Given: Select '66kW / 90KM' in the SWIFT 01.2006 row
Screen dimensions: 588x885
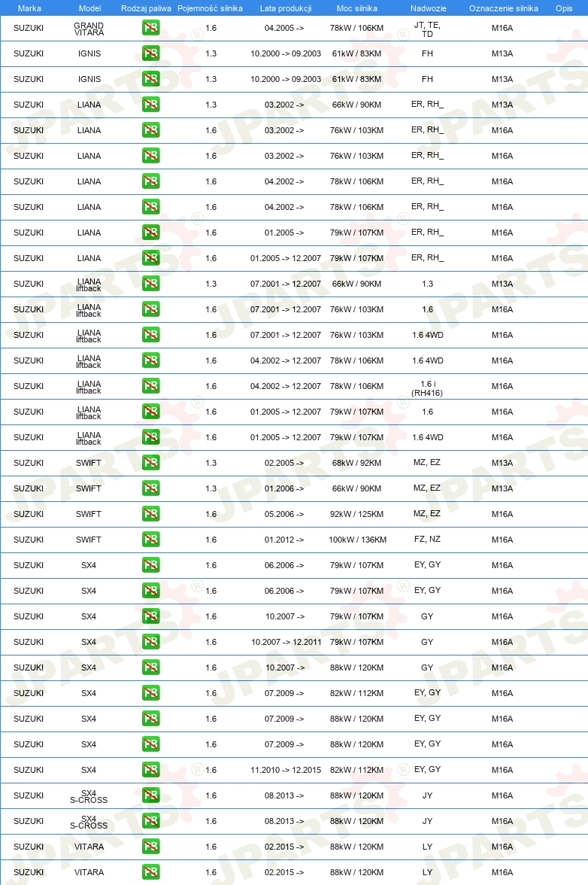Looking at the screenshot, I should [357, 488].
